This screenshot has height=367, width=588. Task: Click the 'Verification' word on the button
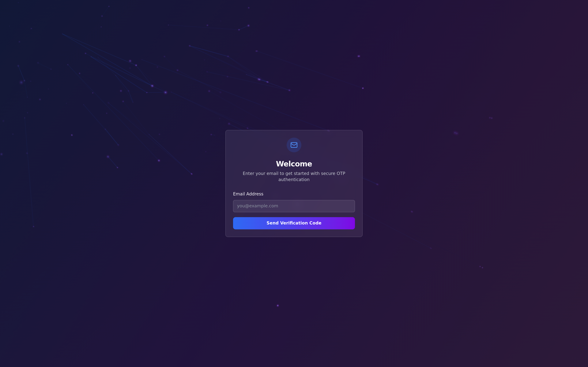[x=294, y=223]
